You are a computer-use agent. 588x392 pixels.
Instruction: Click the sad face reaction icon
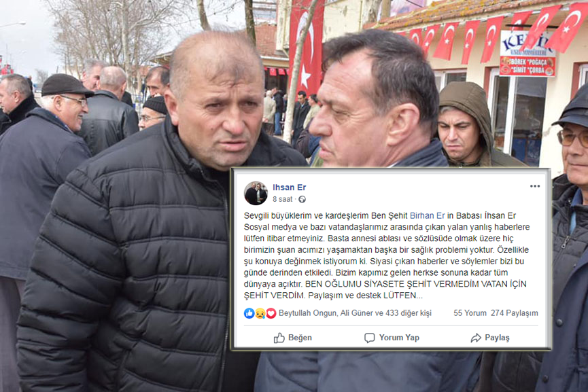260,313
